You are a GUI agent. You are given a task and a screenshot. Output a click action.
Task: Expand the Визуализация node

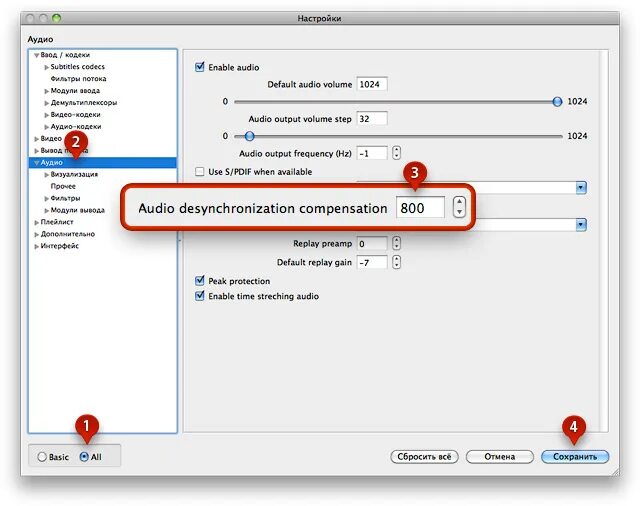pyautogui.click(x=47, y=175)
